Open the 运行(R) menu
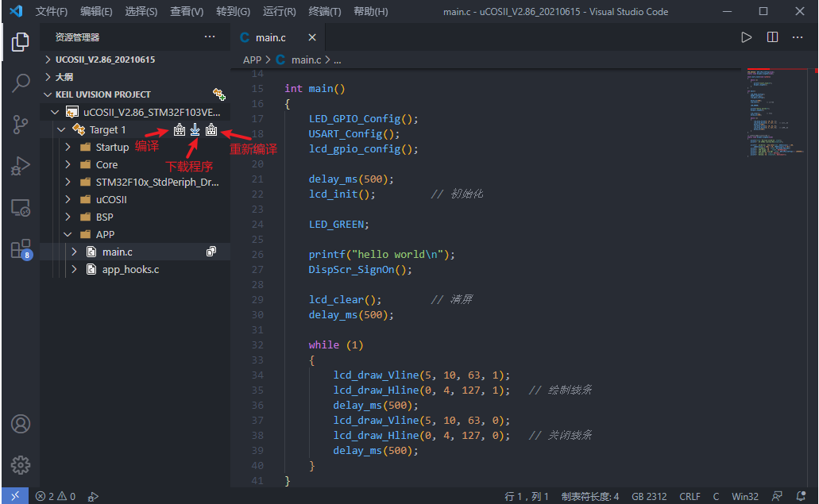 278,12
